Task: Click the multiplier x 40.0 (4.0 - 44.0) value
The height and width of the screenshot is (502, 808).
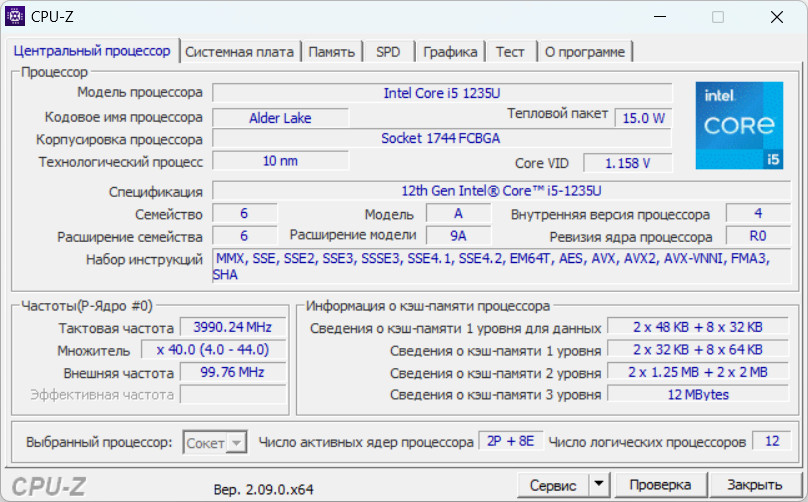Action: [x=213, y=349]
